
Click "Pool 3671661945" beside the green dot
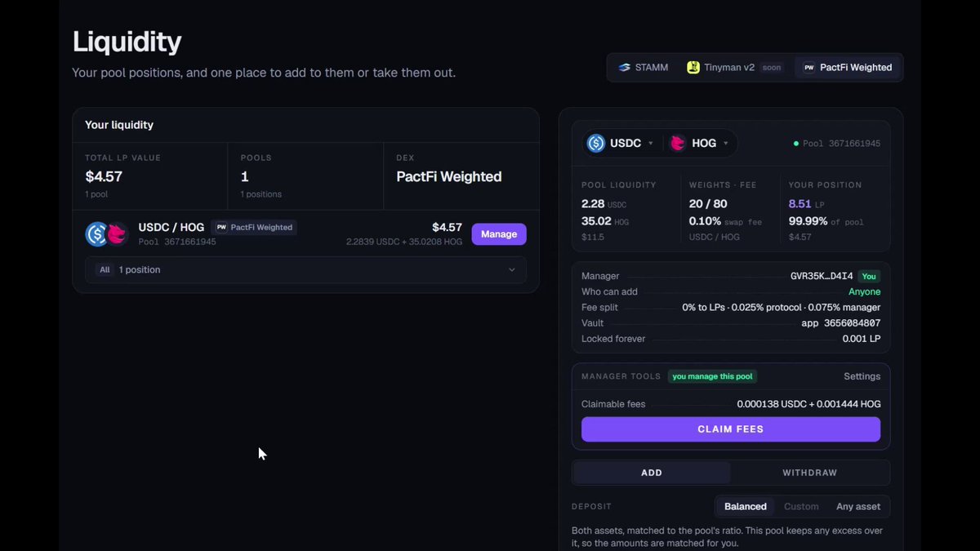841,144
